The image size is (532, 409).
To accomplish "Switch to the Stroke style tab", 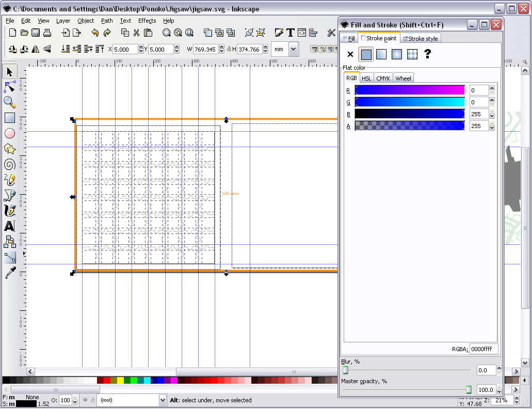I will [x=420, y=38].
